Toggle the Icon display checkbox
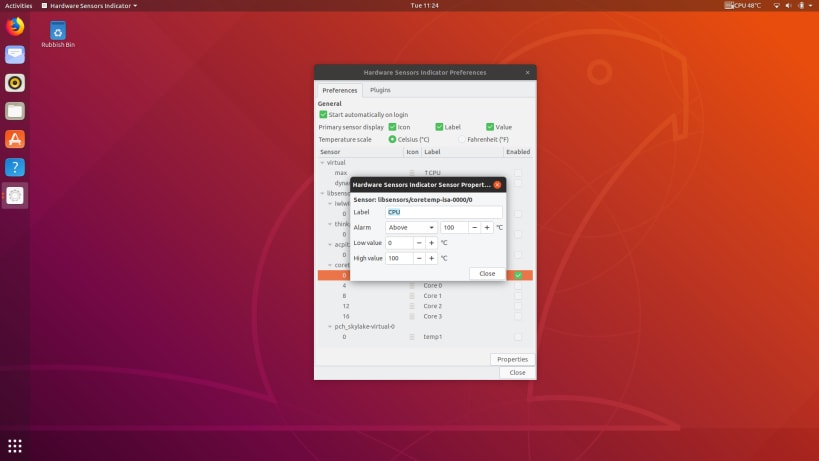Viewport: 819px width, 461px height. [x=392, y=127]
